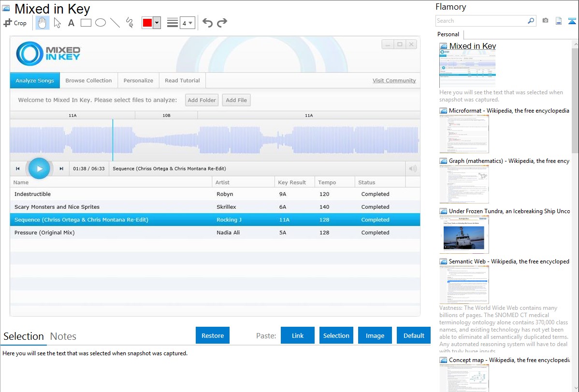This screenshot has width=579, height=392.
Task: Click the page document icon
Action: [559, 21]
